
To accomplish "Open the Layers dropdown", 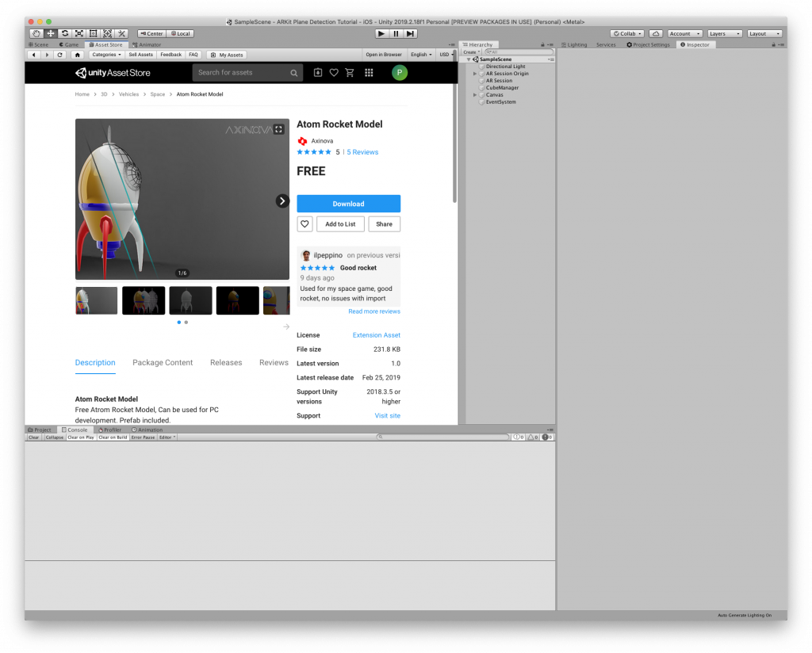I will point(725,33).
